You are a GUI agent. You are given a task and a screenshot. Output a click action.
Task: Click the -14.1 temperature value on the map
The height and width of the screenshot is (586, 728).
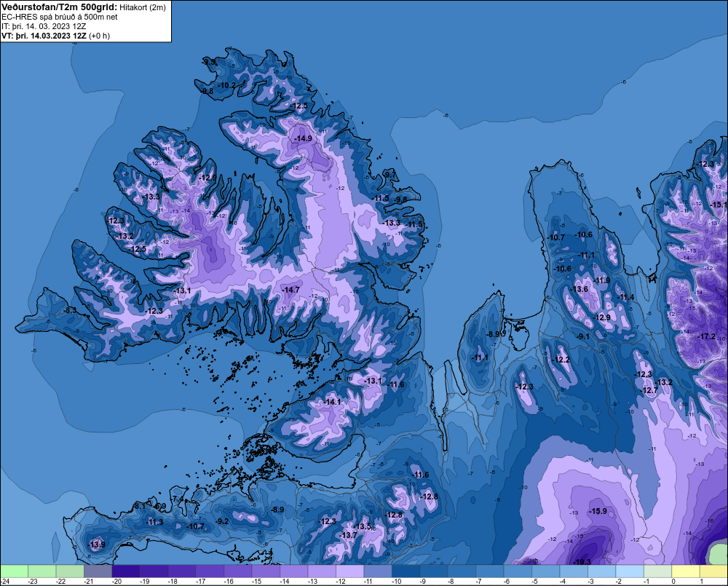point(333,402)
